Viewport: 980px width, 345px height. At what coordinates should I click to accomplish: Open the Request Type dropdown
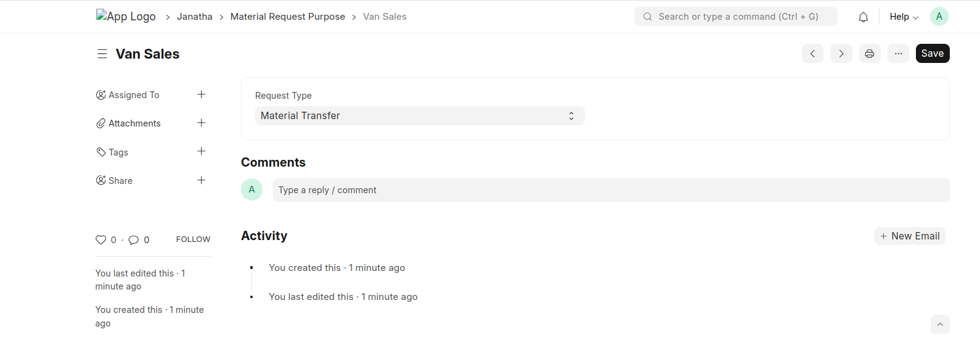419,116
